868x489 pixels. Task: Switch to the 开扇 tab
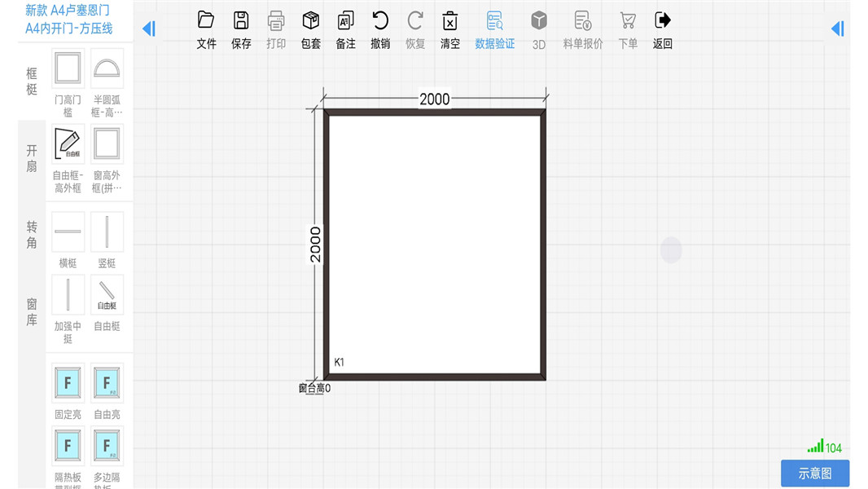(x=32, y=158)
